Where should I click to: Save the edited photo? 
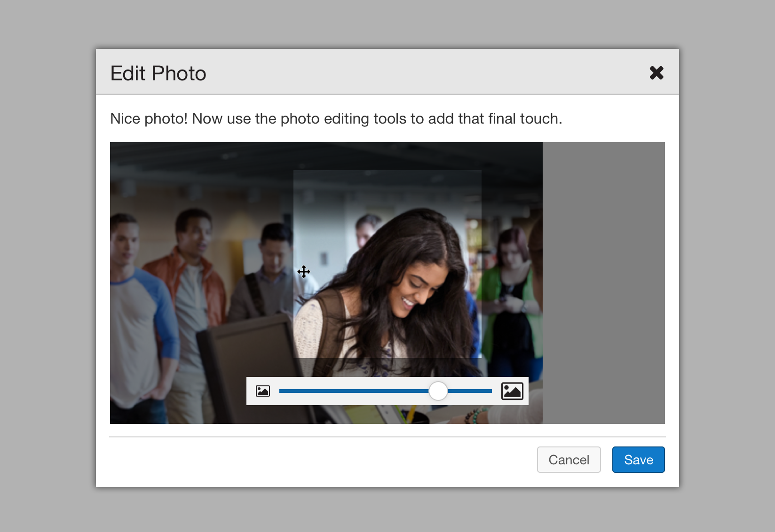pyautogui.click(x=638, y=460)
